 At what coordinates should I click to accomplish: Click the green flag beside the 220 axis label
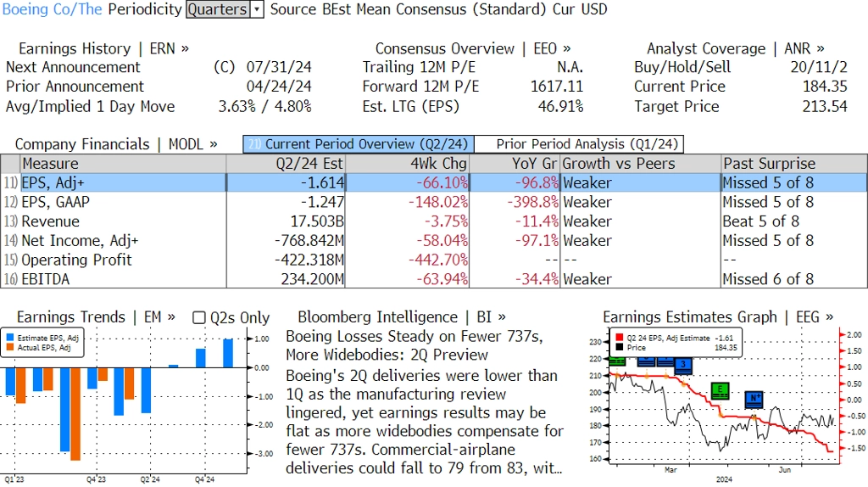[617, 361]
